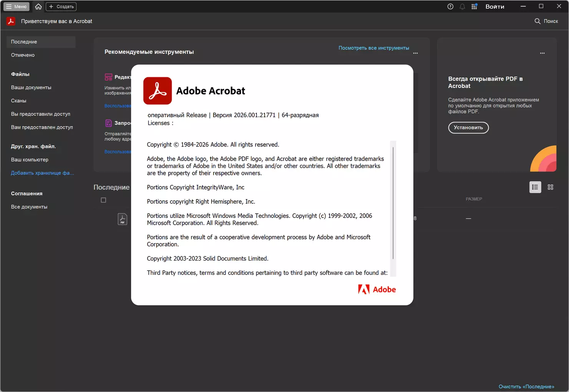Click "Copyright 2003-2023 Solid Documents Limited" text
The height and width of the screenshot is (392, 569).
207,259
